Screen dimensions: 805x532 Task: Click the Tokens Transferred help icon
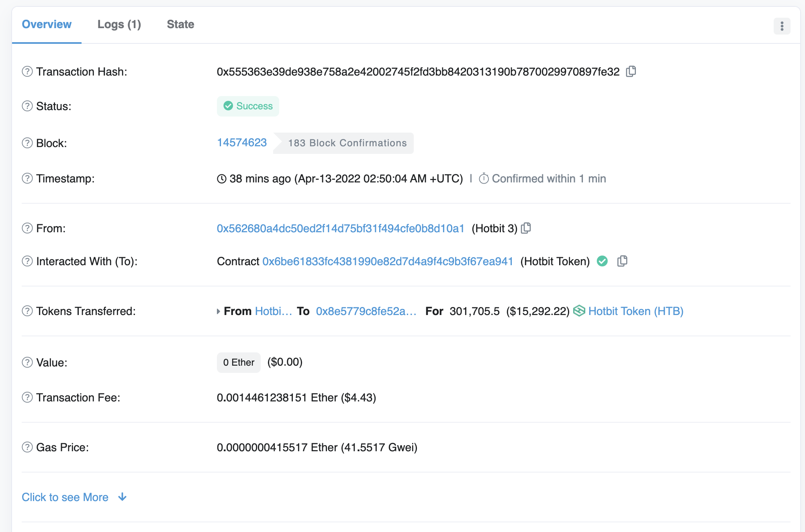click(x=27, y=311)
